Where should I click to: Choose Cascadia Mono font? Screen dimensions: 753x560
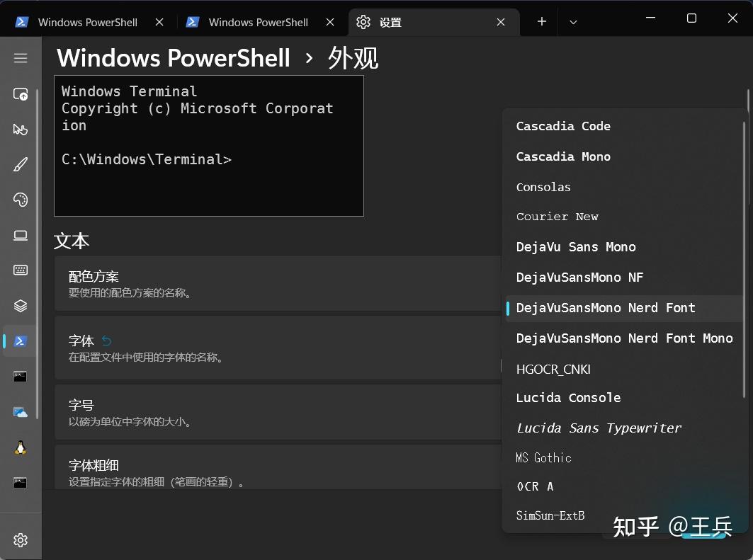click(623, 156)
